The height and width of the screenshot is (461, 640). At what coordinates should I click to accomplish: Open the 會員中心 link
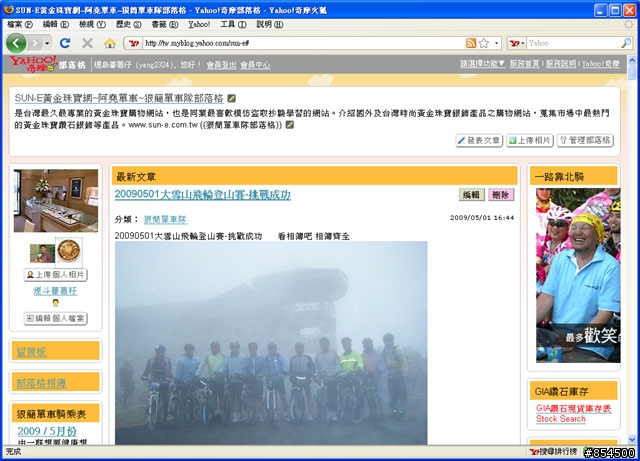pos(255,65)
